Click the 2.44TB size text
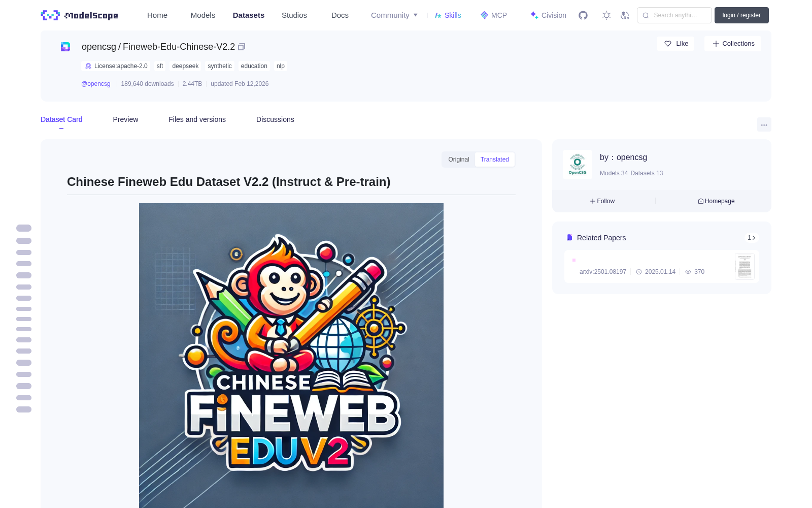The image size is (812, 508). coord(192,84)
